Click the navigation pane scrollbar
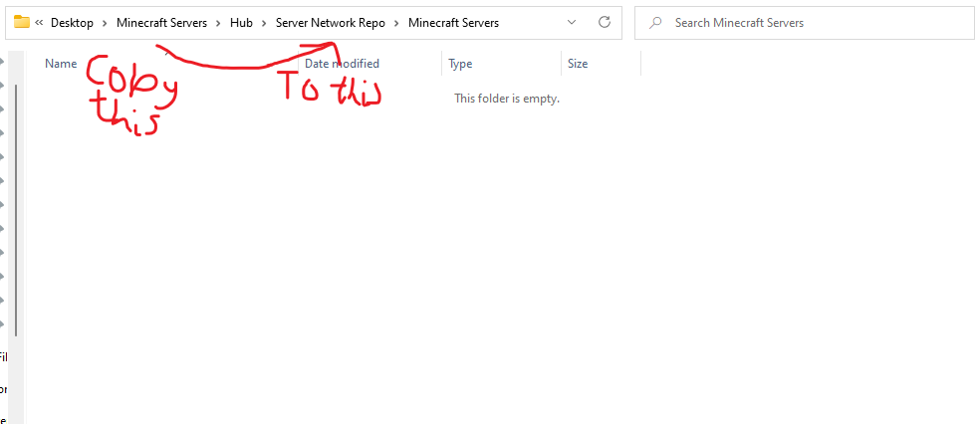Screen dimensions: 980x424 pos(16,210)
